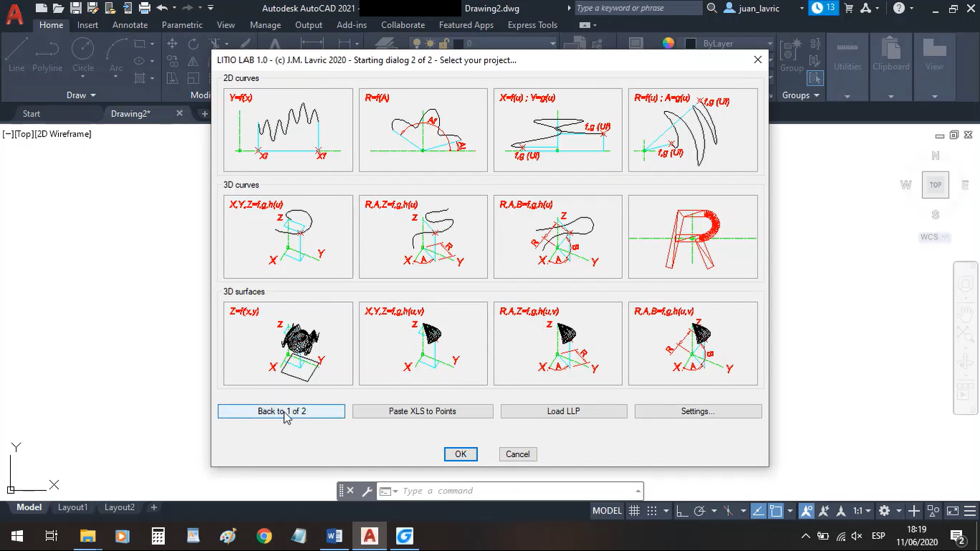Expand the Clipboard panel

point(891,95)
